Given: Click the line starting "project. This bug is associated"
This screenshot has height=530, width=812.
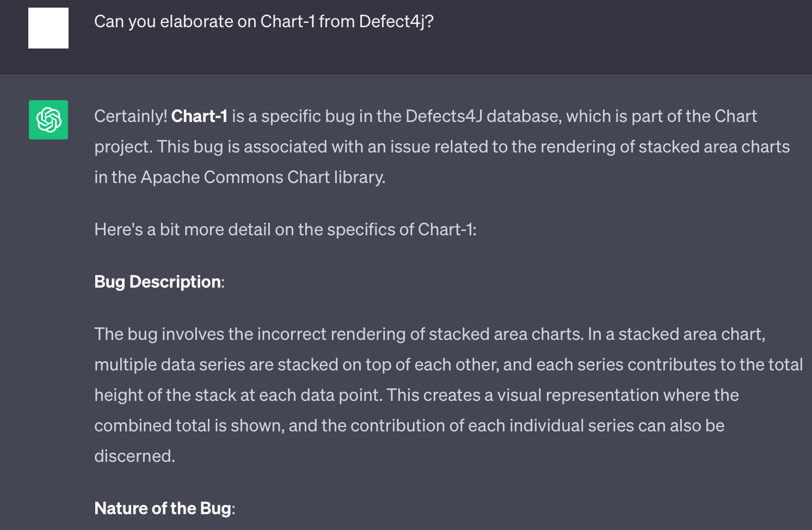Looking at the screenshot, I should 442,147.
